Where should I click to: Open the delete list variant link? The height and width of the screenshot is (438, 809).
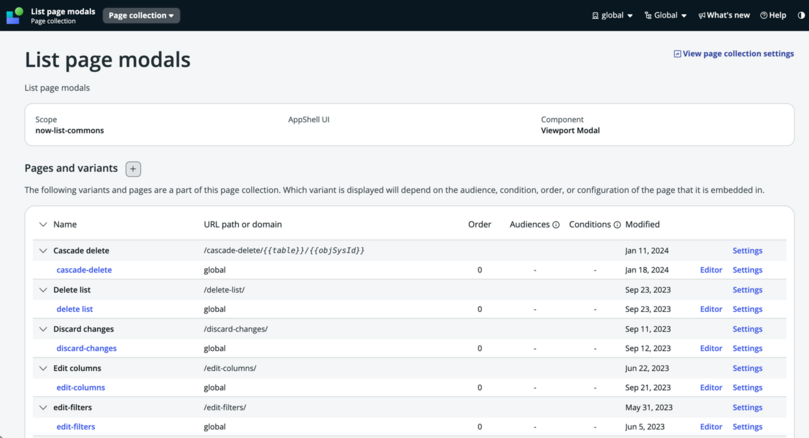75,309
